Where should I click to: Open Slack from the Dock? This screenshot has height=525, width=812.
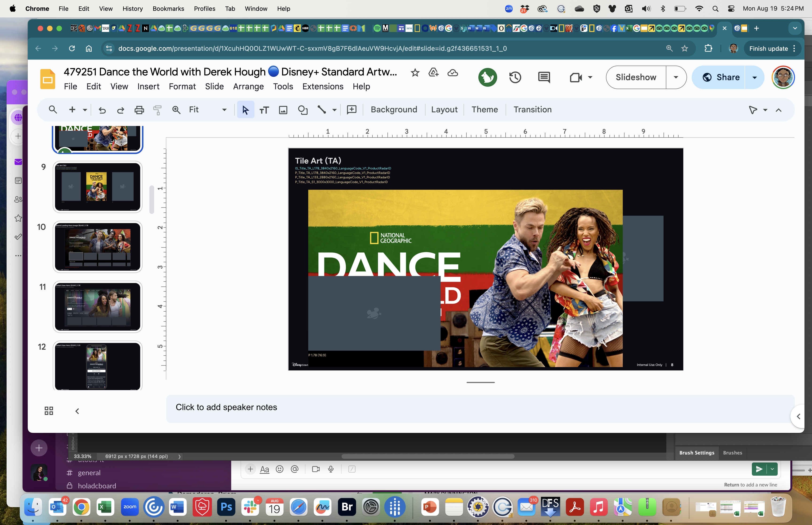click(x=250, y=507)
